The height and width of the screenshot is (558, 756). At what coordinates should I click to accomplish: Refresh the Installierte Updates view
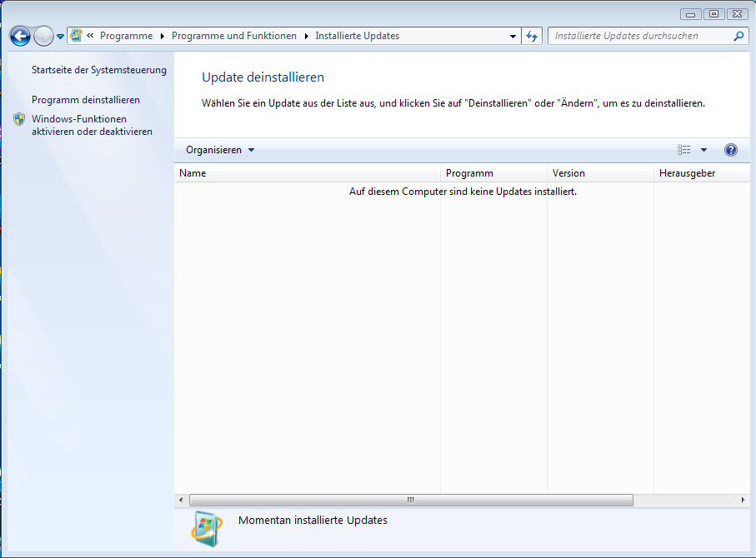pos(532,36)
